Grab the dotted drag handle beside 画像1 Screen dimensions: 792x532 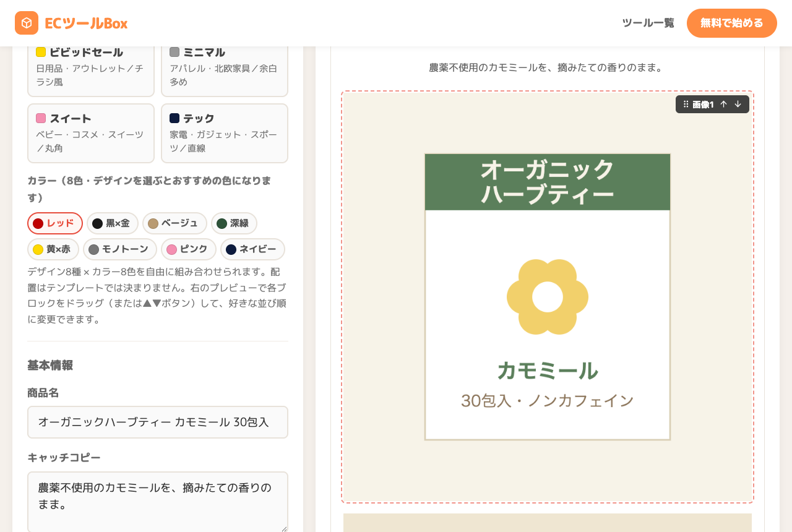click(x=686, y=105)
